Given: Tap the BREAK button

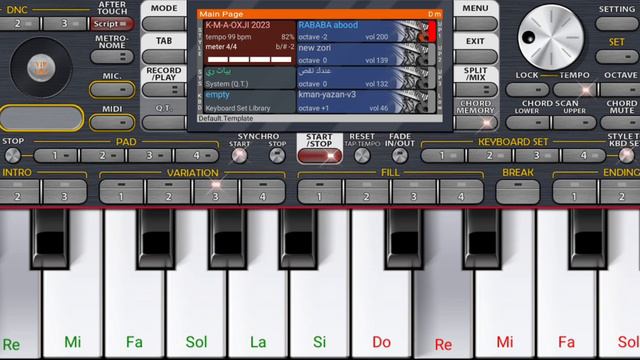Looking at the screenshot, I should tap(518, 191).
